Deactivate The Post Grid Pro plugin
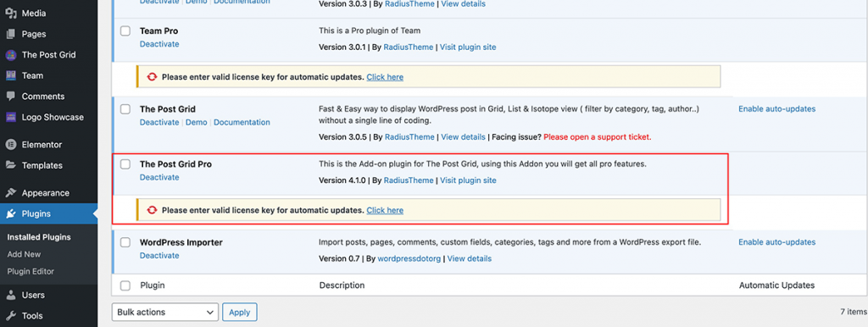868x327 pixels. pos(159,178)
